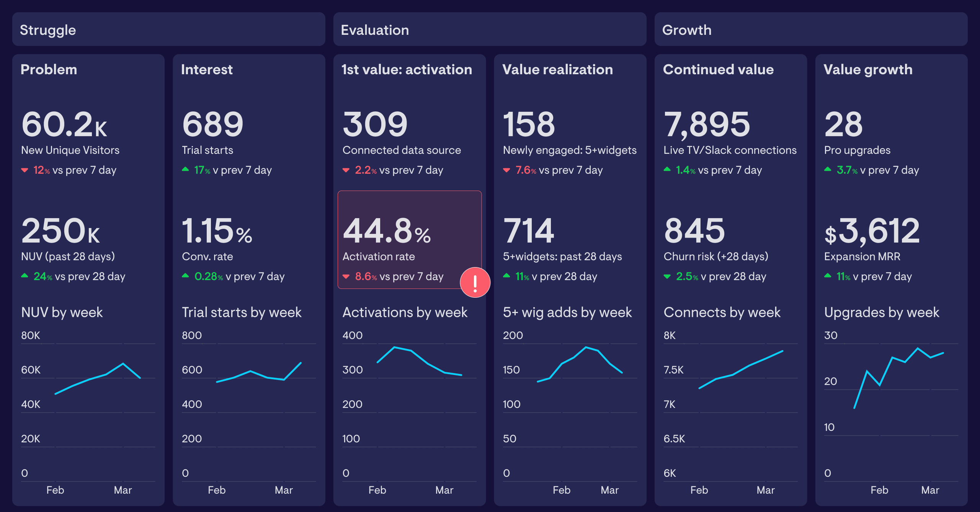
Task: Click the Activations by week chart line
Action: pyautogui.click(x=411, y=351)
